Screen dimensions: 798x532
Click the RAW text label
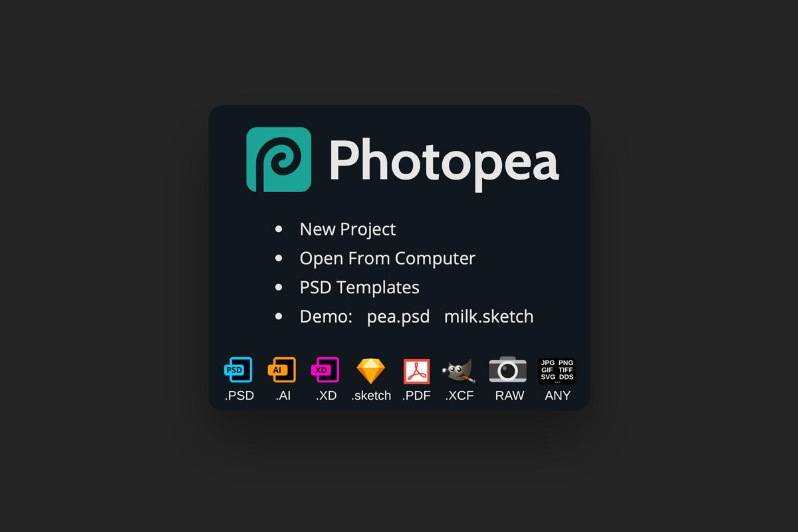509,396
